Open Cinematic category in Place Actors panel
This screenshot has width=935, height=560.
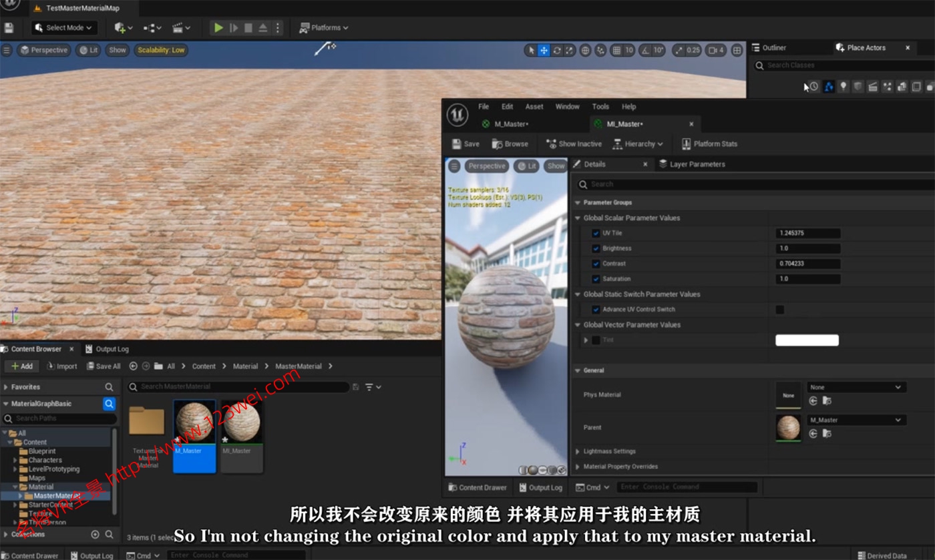coord(872,87)
